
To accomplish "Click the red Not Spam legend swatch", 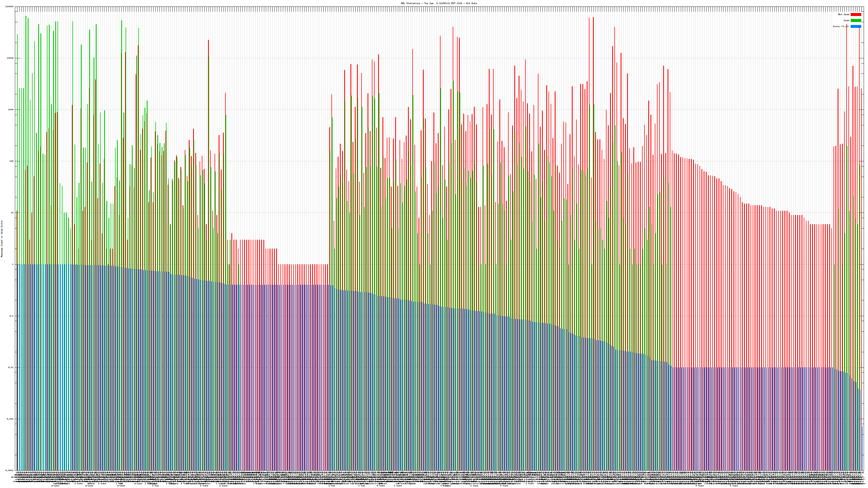I will 856,14.
